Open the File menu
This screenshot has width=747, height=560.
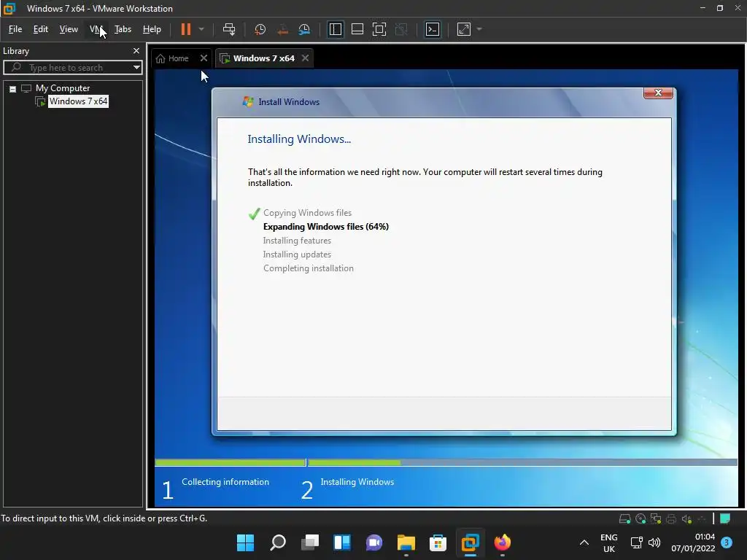(x=15, y=29)
